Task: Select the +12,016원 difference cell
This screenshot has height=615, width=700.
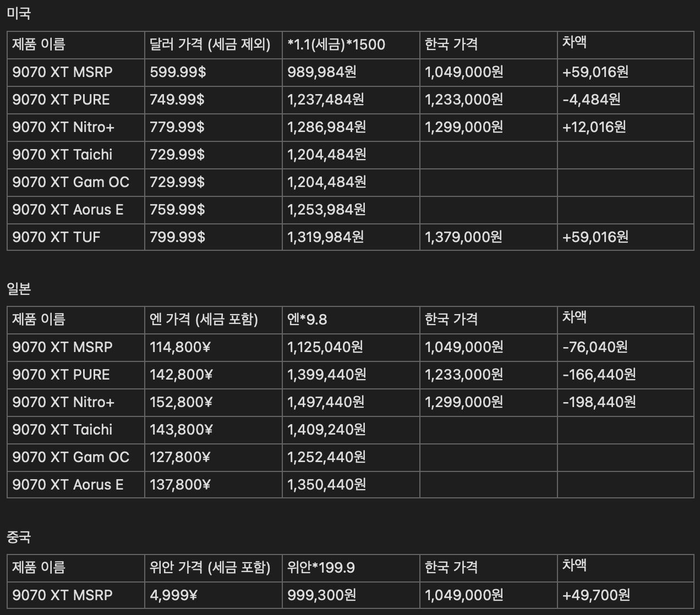Action: pos(594,127)
